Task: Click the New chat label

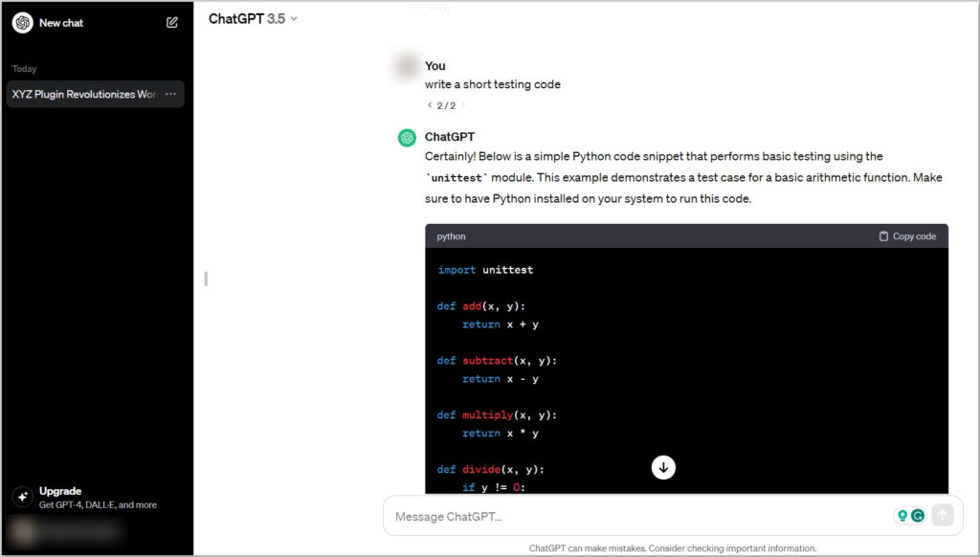Action: 61,23
